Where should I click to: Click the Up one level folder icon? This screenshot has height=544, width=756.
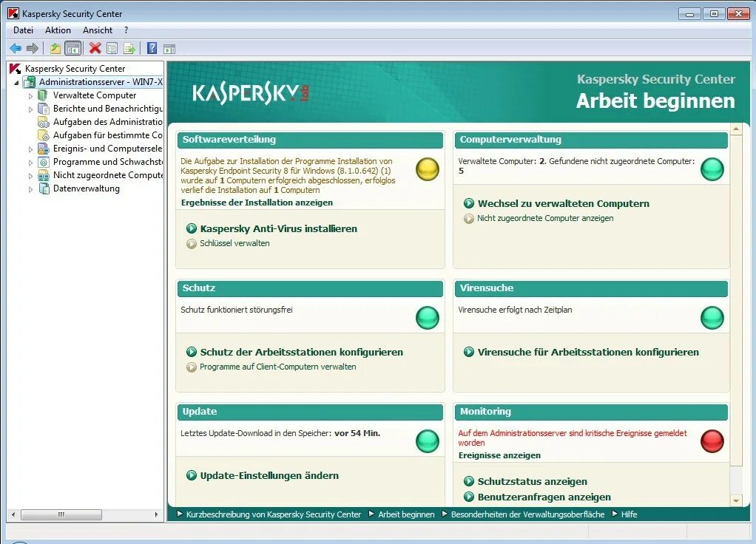55,48
